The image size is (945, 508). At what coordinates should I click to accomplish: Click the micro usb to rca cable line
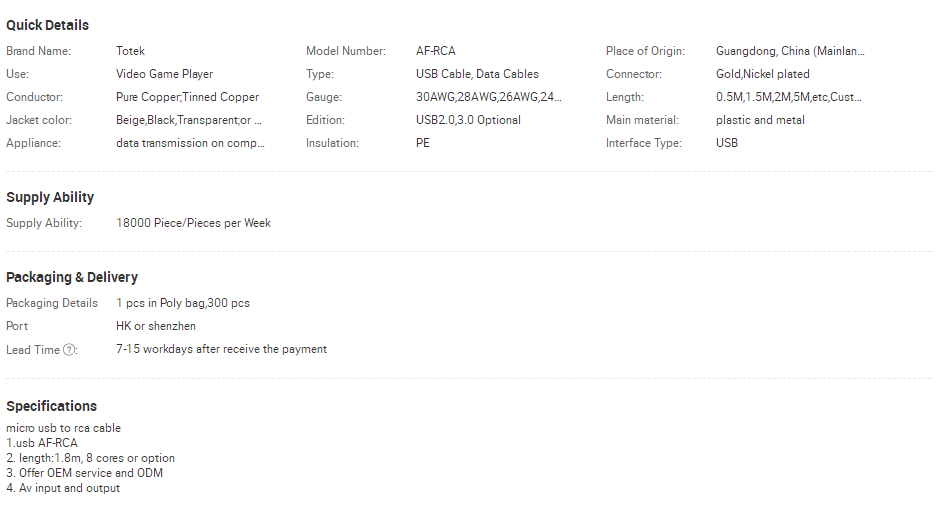(63, 428)
